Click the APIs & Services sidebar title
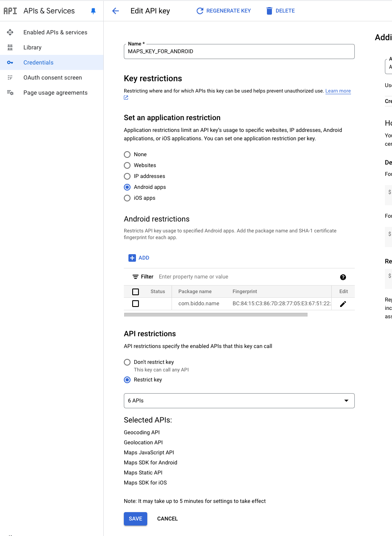The image size is (392, 536). 49,11
